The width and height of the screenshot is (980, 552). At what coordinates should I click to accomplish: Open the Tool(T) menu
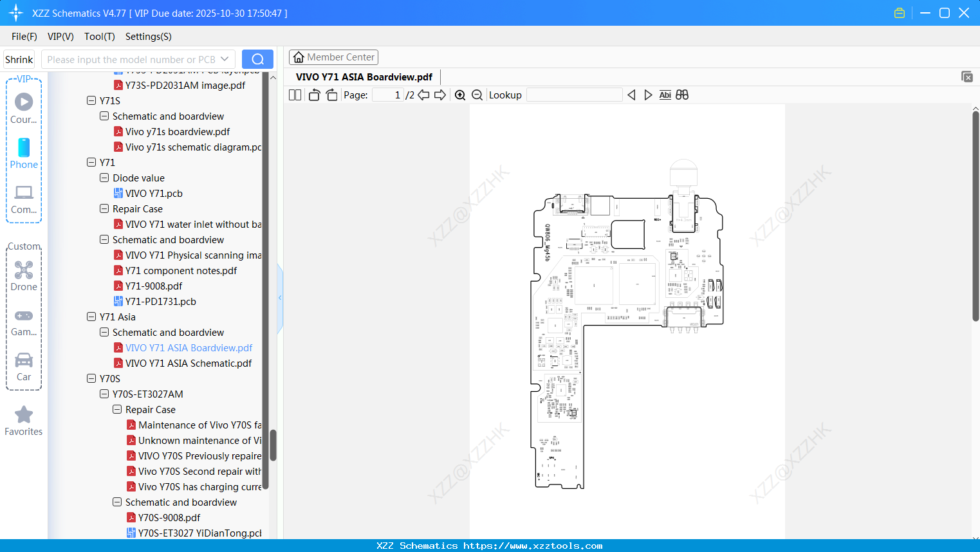coord(100,37)
